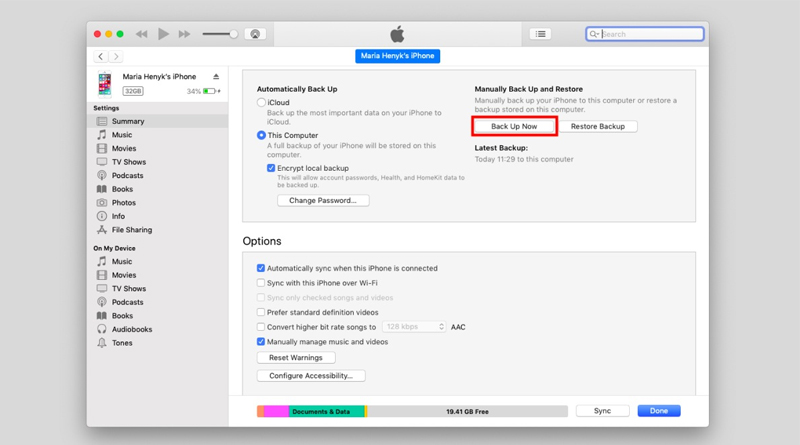Go forward with the right chevron
This screenshot has width=800, height=445.
point(116,56)
